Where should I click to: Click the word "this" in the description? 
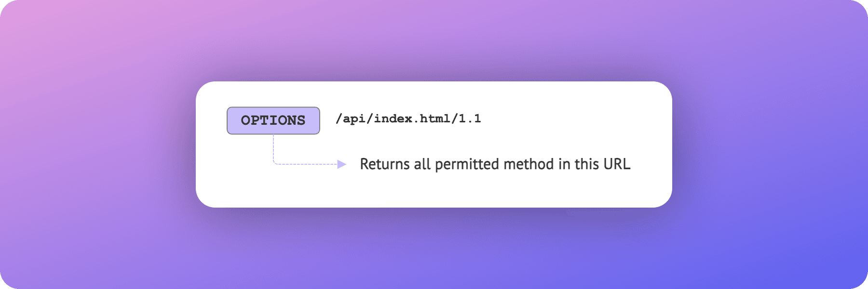click(586, 164)
